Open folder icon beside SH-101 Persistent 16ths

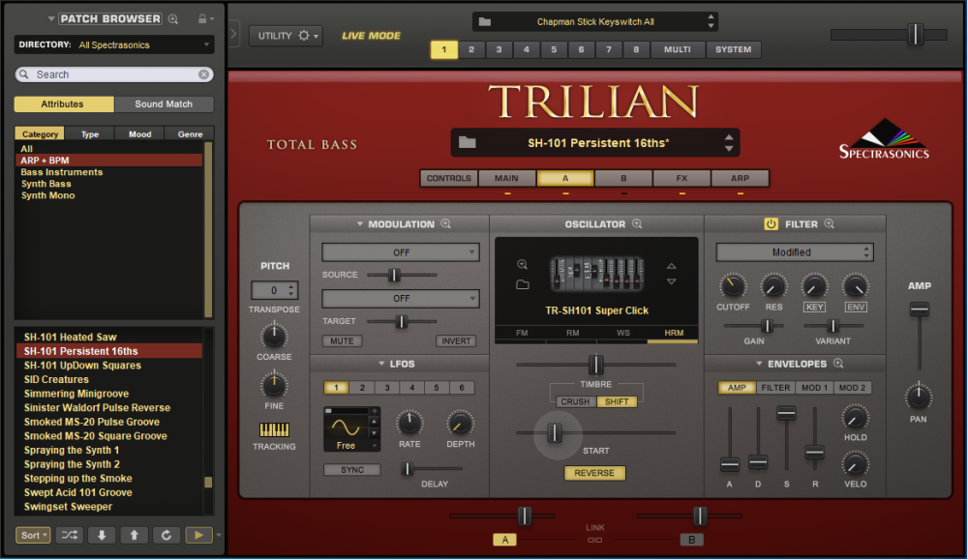468,142
